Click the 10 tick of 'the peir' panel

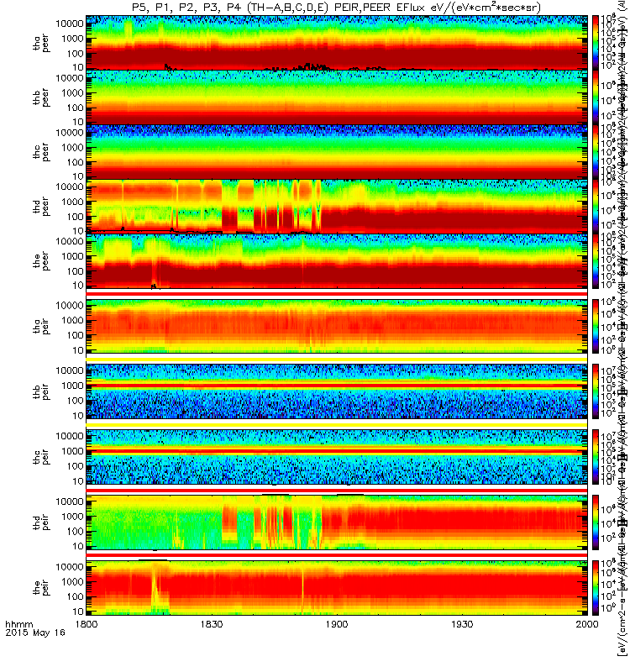77,612
